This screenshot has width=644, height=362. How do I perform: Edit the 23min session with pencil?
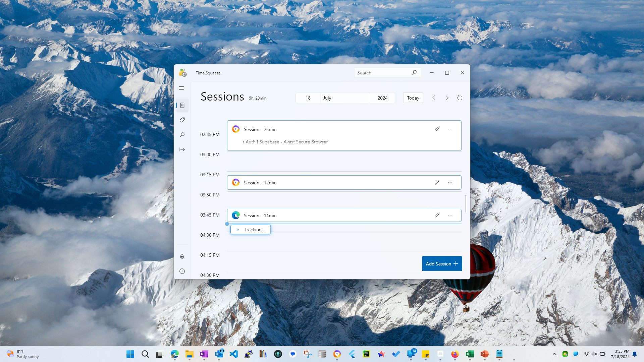pos(437,129)
